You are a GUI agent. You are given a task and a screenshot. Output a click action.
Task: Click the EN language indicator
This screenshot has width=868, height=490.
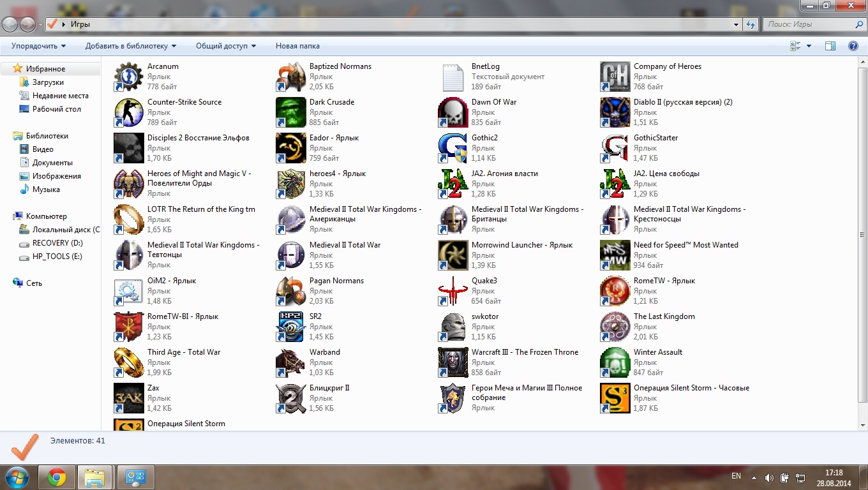736,476
